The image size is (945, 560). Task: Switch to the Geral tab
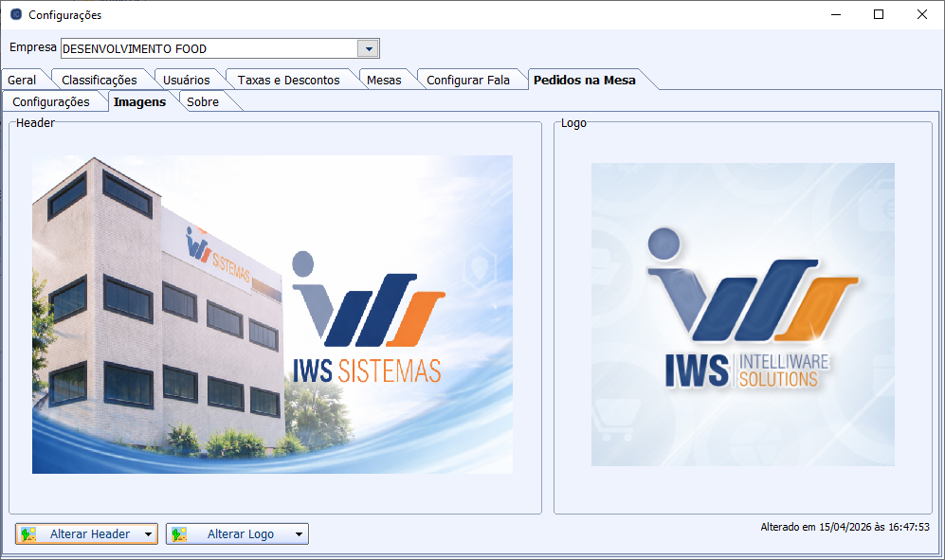point(22,80)
